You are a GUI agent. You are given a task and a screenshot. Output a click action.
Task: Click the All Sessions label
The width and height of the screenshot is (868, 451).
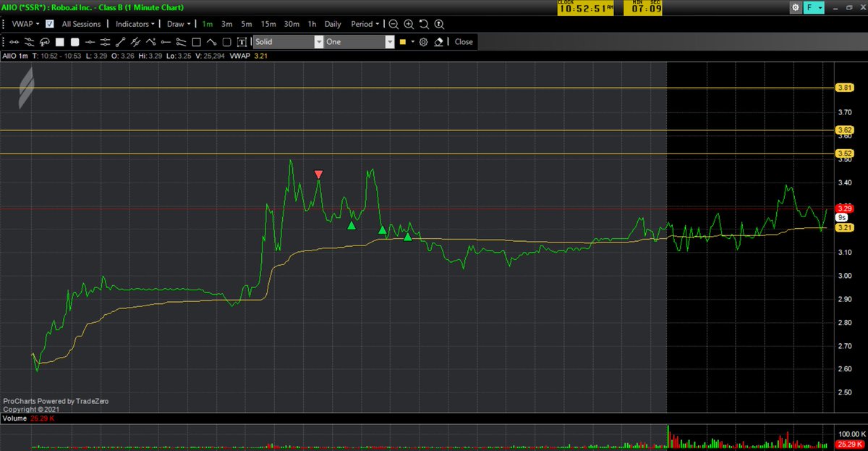pyautogui.click(x=82, y=24)
